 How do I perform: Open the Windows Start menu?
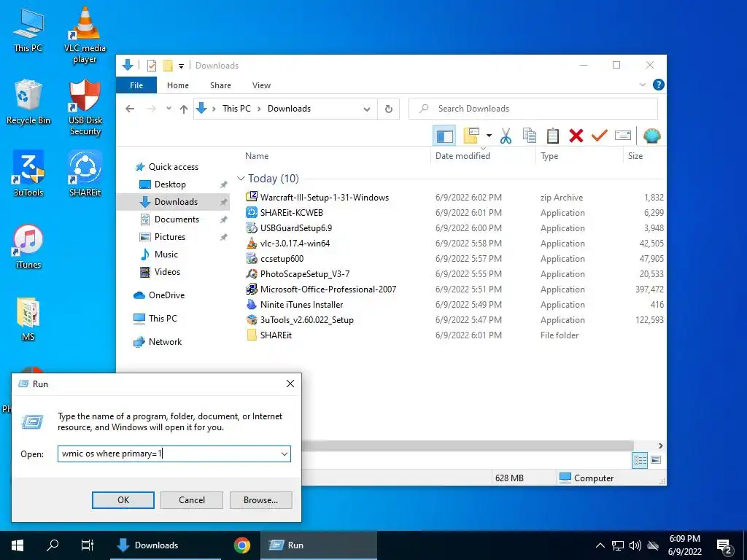pyautogui.click(x=18, y=545)
